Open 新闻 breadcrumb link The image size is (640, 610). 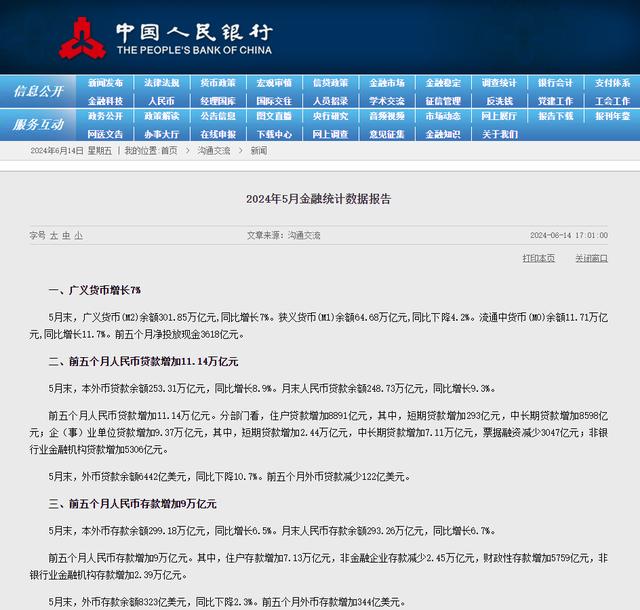259,151
